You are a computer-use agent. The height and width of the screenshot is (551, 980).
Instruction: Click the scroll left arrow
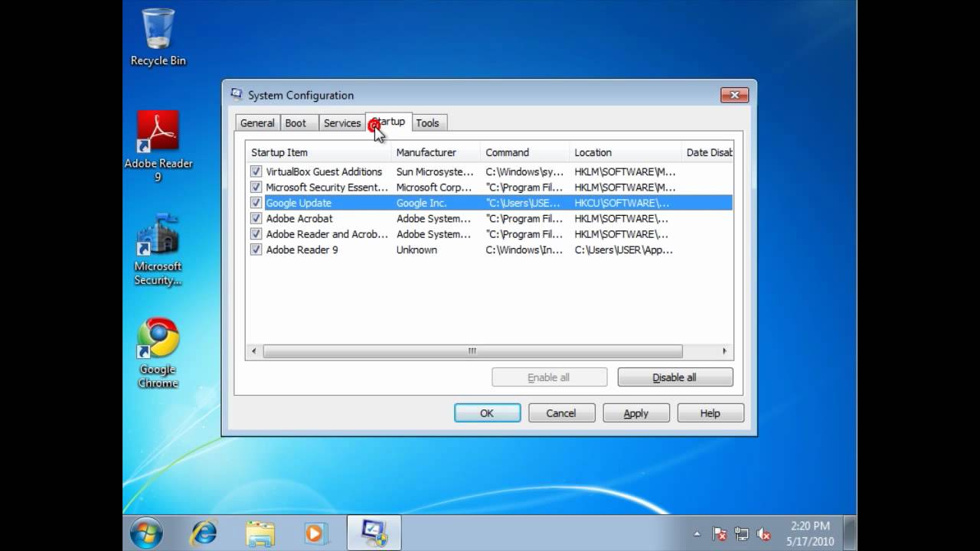point(254,351)
